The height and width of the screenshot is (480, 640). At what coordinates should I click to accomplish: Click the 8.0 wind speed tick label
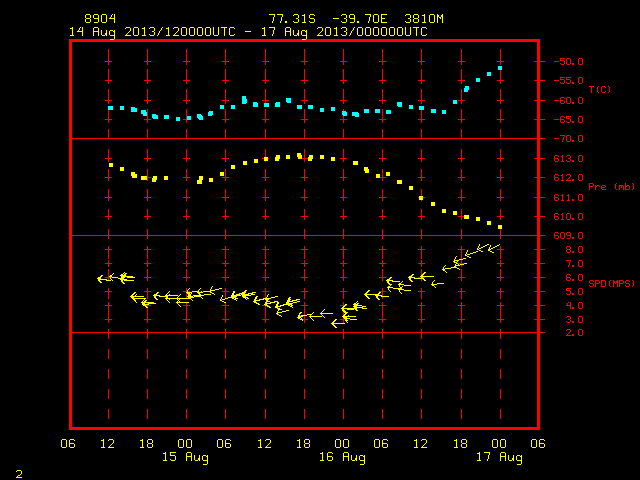click(x=574, y=250)
